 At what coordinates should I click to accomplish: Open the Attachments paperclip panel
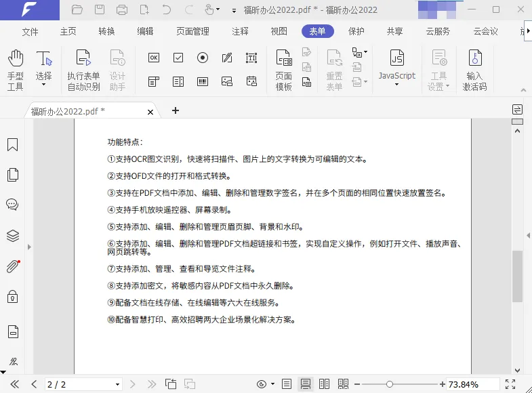click(x=13, y=266)
